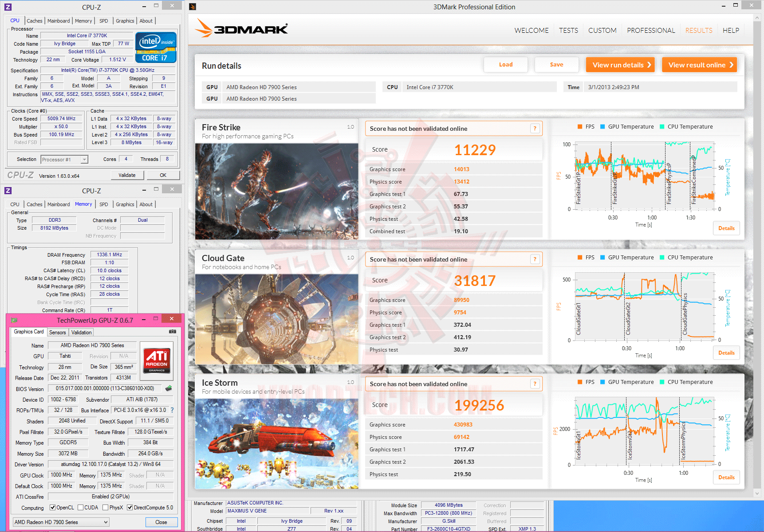Click the 3DMark logo in the header
764x532 pixels.
pyautogui.click(x=242, y=28)
